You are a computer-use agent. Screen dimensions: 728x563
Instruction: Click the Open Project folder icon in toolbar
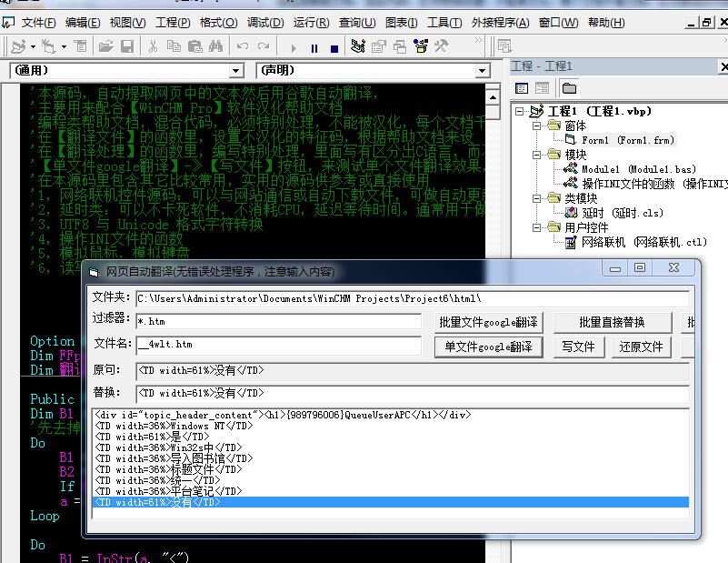[x=106, y=46]
